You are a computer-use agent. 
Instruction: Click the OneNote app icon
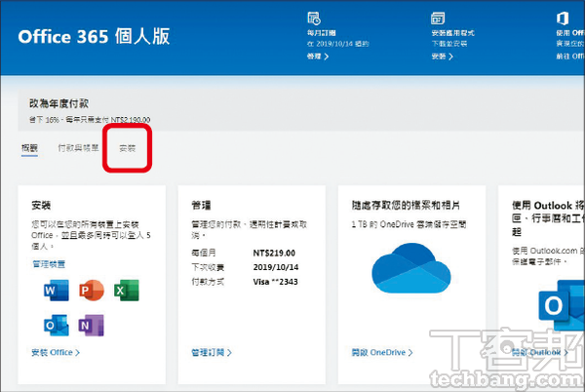pyautogui.click(x=92, y=325)
